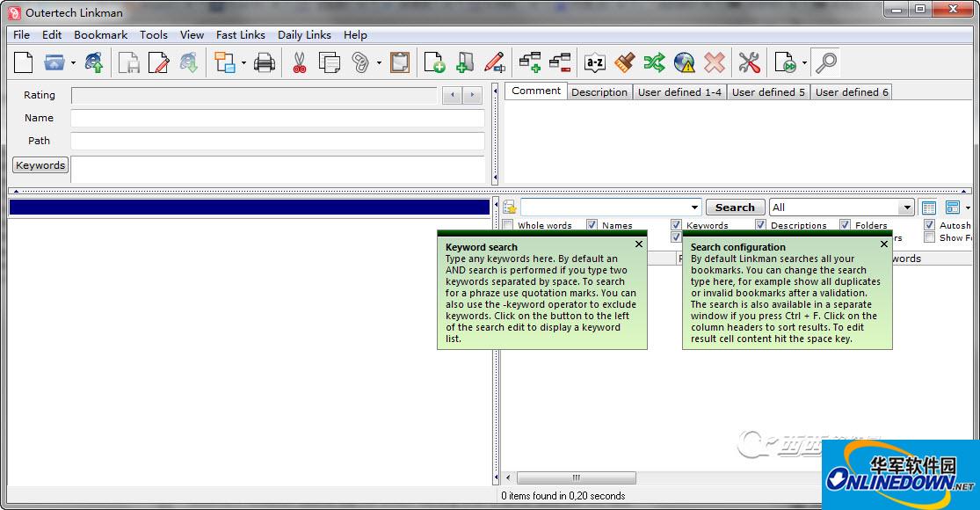Open dropdown arrow beside fast-forward page icon

[x=803, y=62]
